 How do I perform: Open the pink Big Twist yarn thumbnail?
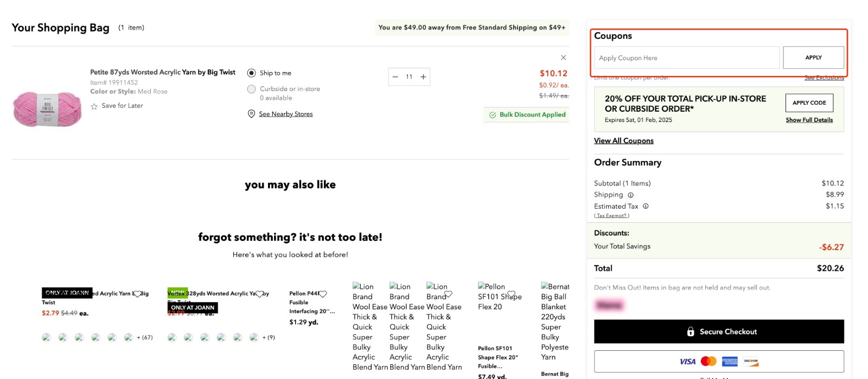[47, 108]
